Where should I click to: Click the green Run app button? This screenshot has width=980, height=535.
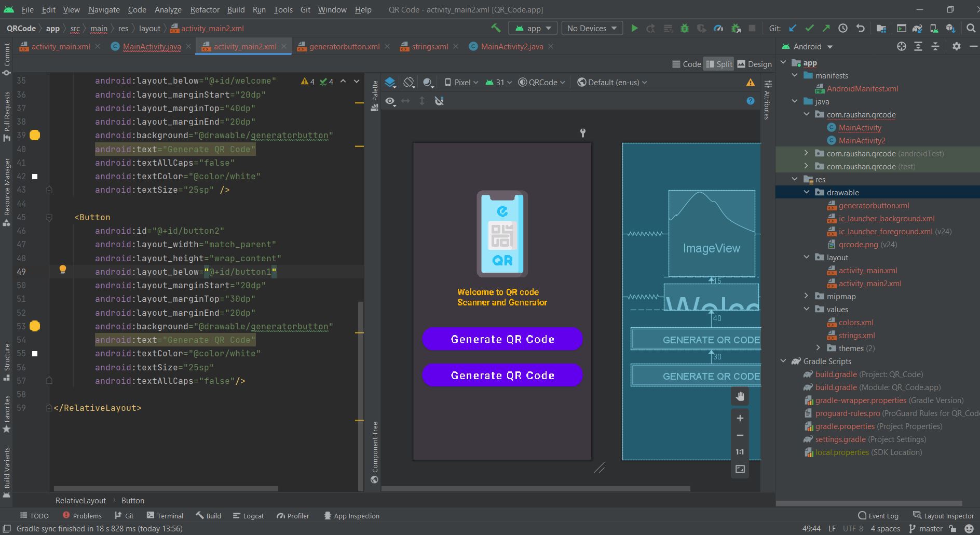634,29
